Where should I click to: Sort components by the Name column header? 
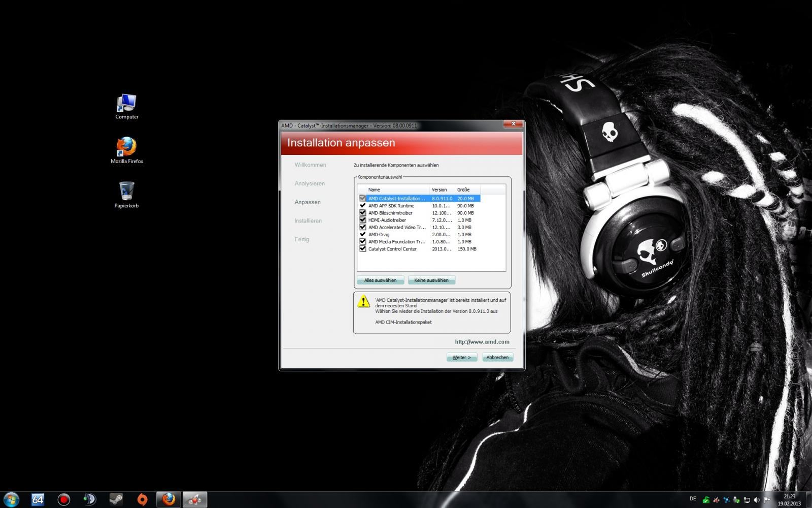tap(398, 189)
